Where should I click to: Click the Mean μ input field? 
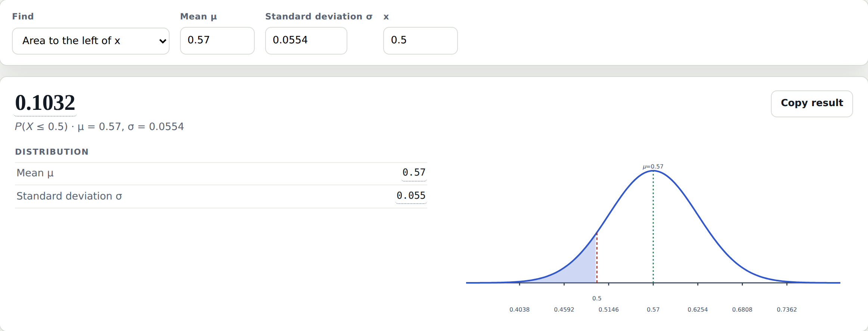point(217,41)
